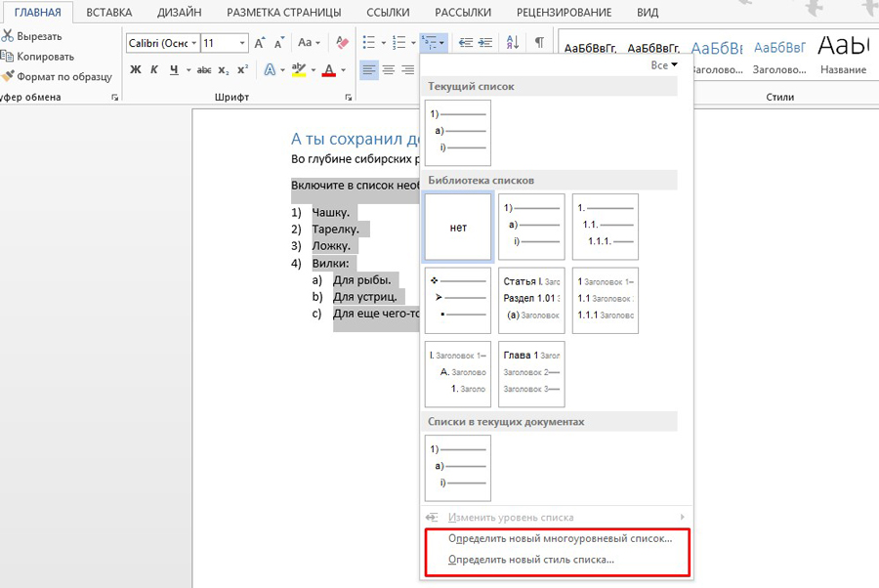Viewport: 879px width, 588px height.
Task: Click Определить новый многоуровневый список
Action: (x=560, y=539)
